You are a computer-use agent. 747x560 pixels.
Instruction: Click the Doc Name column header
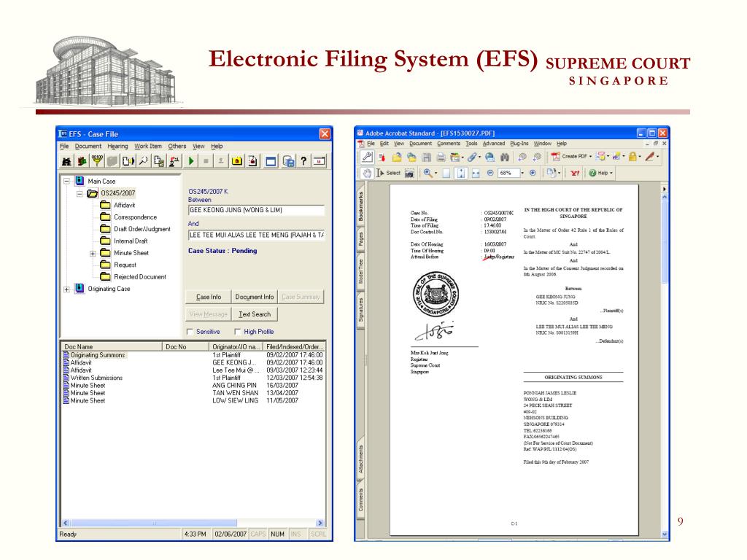(x=112, y=346)
